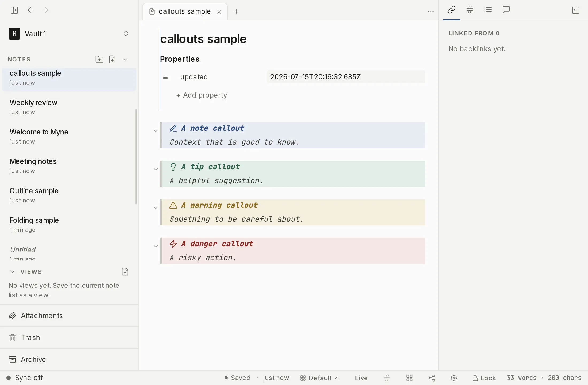Open the updated property menu handle

click(165, 77)
